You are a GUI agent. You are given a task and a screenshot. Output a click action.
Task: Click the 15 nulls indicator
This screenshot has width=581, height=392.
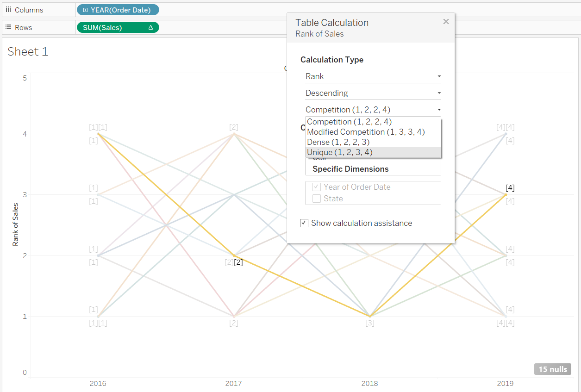[x=553, y=369]
